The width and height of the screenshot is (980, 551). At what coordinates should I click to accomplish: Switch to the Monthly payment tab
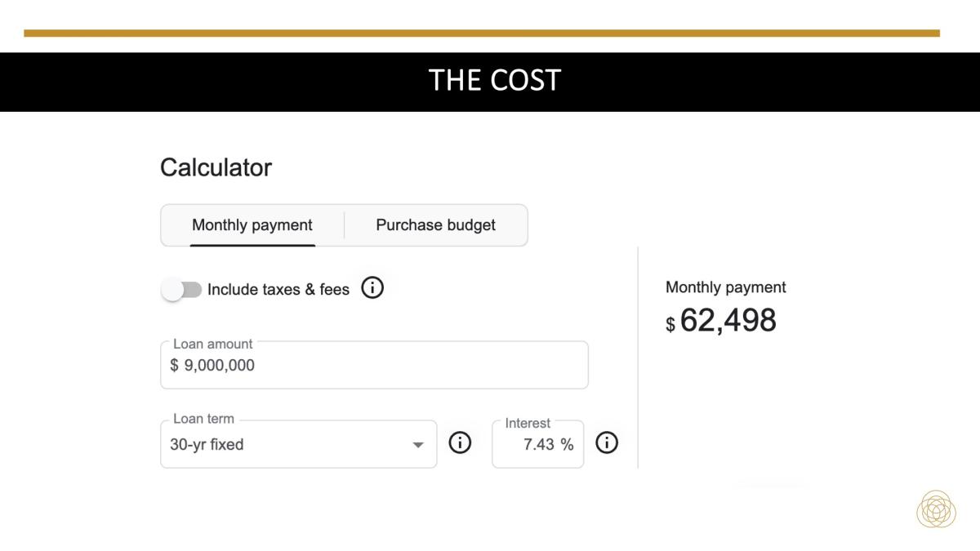tap(252, 225)
